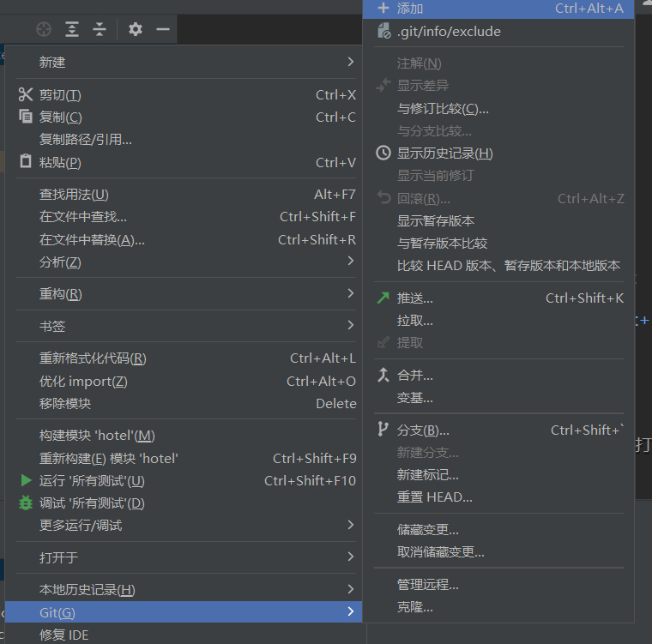652x644 pixels.
Task: Choose 重置 HEAD... menu item
Action: coord(498,497)
